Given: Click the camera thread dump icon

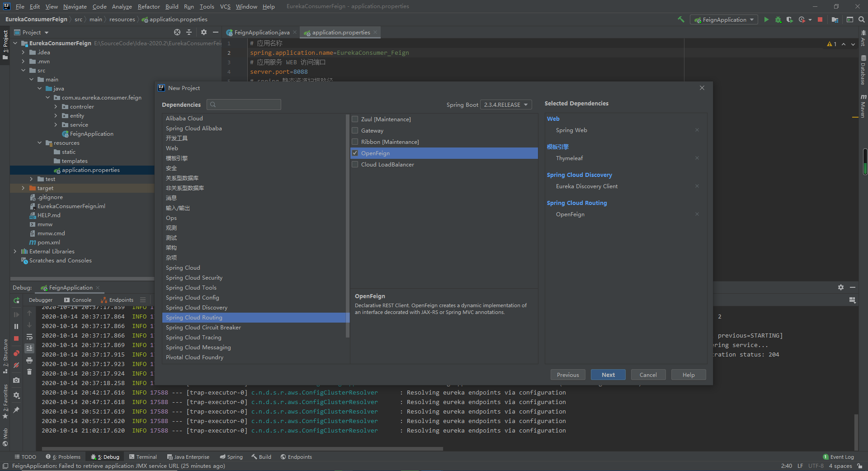Looking at the screenshot, I should 16,380.
